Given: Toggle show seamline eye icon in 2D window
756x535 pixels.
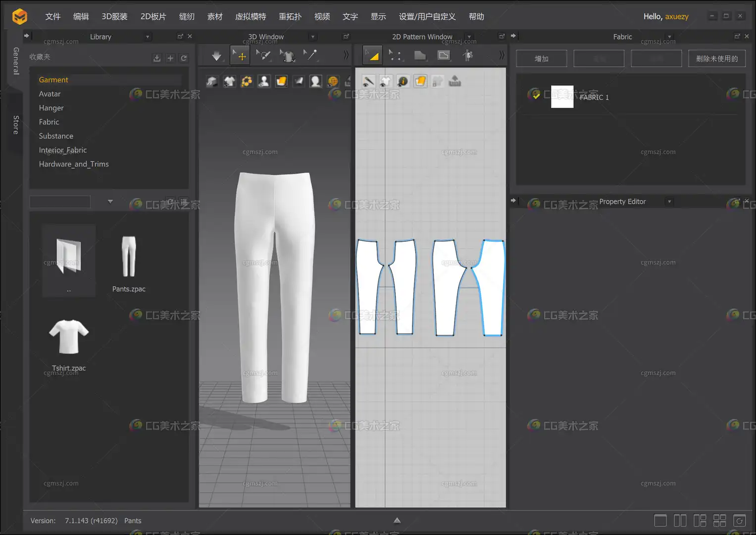Looking at the screenshot, I should [368, 81].
